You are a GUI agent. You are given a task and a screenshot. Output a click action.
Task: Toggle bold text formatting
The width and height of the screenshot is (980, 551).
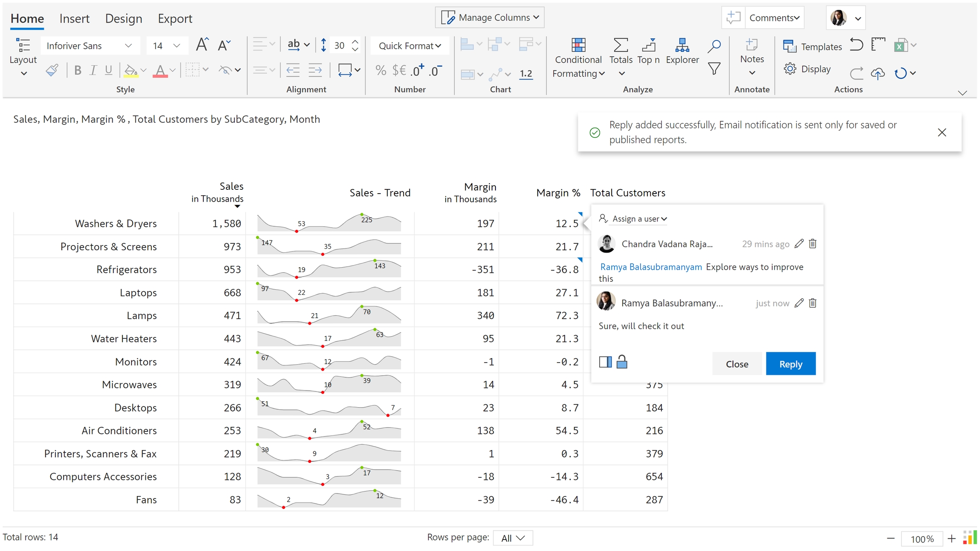coord(77,70)
